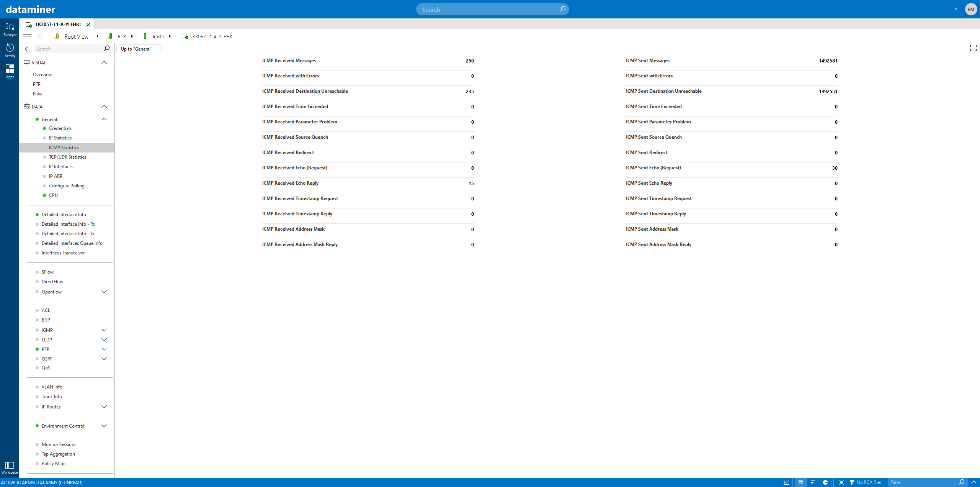Expand the Environment Control group

104,426
